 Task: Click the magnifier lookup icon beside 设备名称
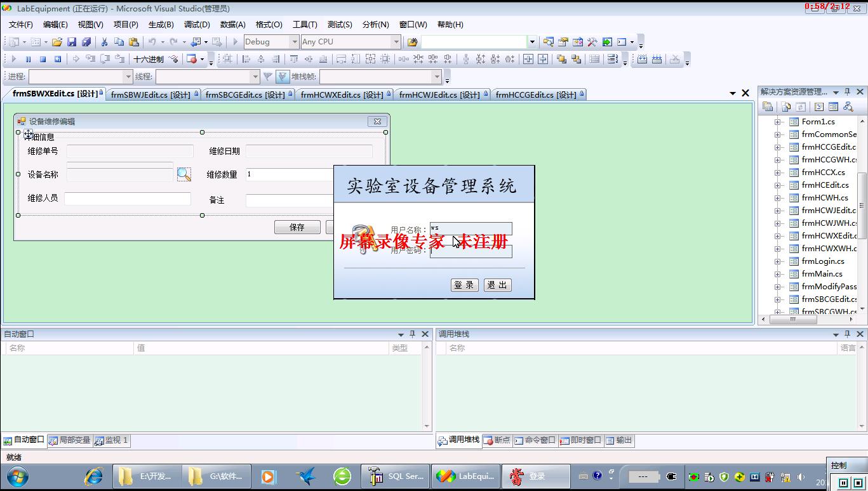tap(184, 174)
